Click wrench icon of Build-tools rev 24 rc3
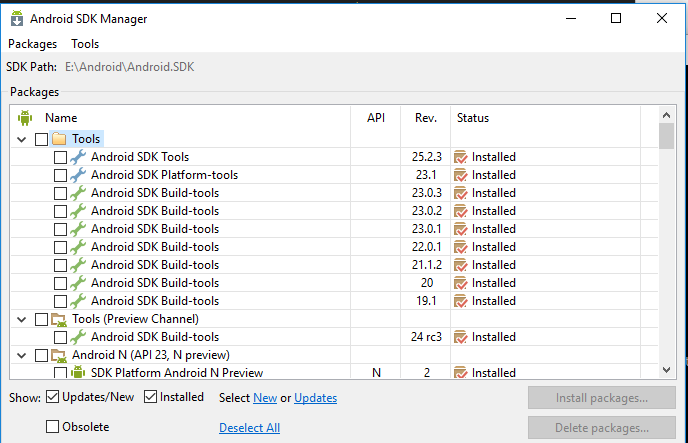This screenshot has height=443, width=688. (x=78, y=337)
